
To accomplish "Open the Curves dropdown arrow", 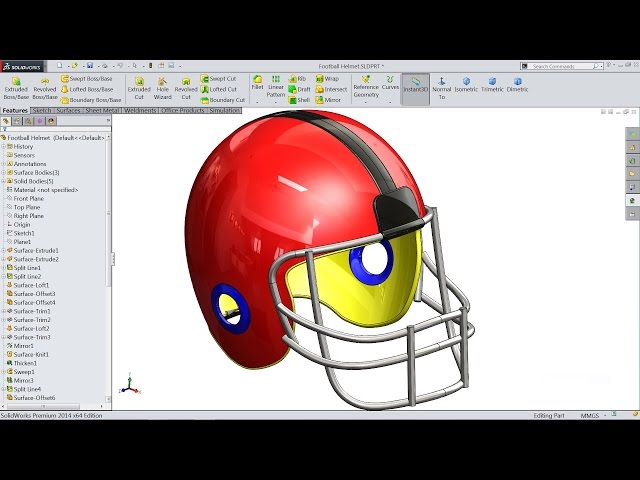I will coord(390,102).
